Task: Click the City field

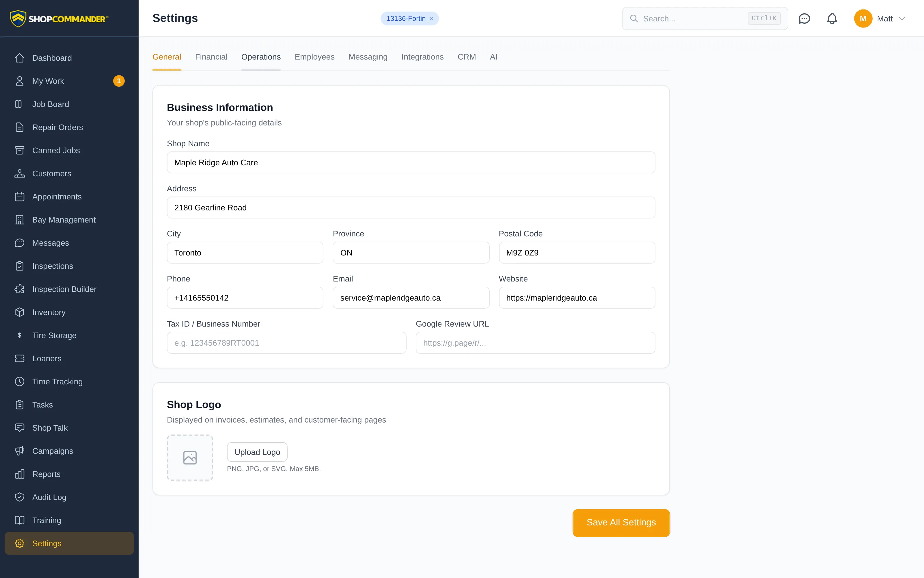Action: point(245,253)
